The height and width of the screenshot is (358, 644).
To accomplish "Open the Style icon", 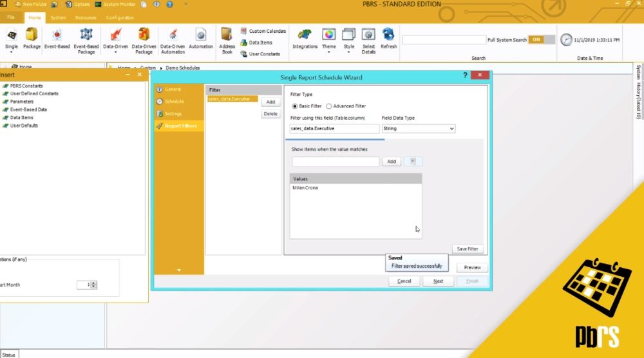I will click(348, 35).
